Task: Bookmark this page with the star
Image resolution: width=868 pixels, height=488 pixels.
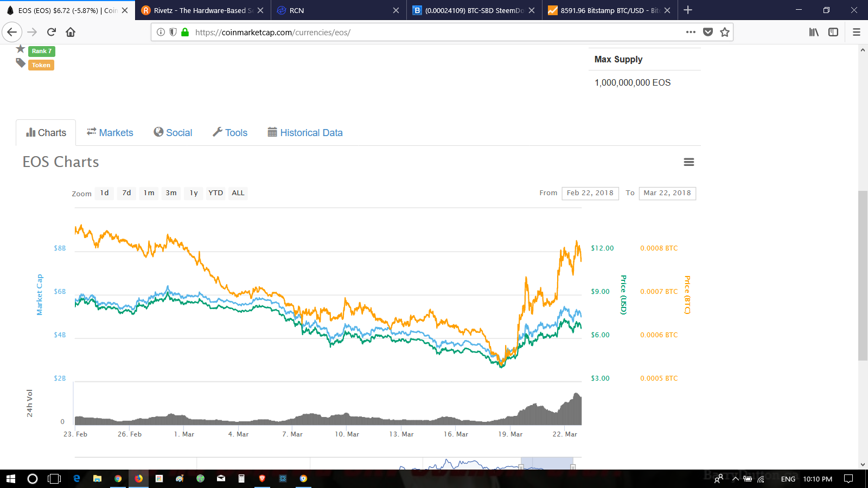Action: pyautogui.click(x=725, y=32)
